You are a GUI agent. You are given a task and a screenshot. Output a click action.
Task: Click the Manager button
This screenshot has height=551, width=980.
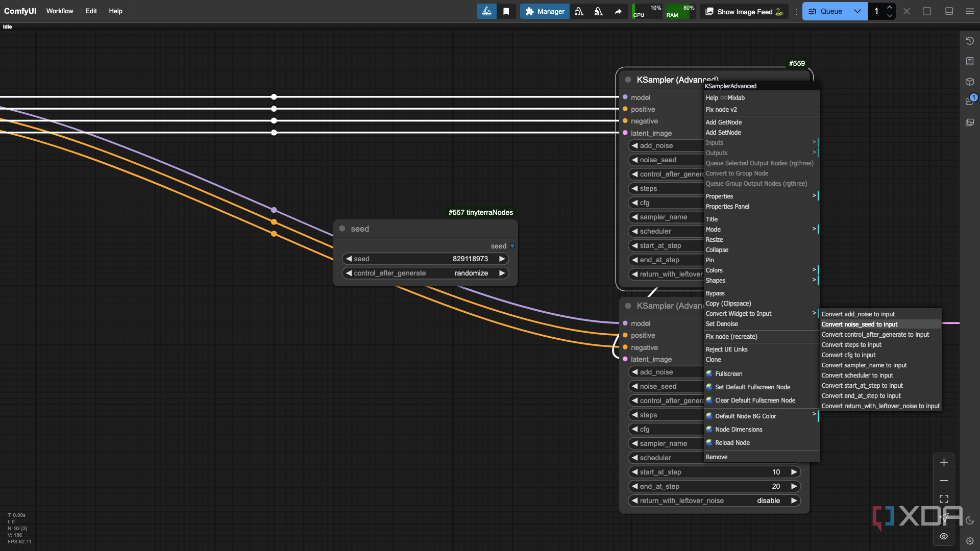coord(545,11)
